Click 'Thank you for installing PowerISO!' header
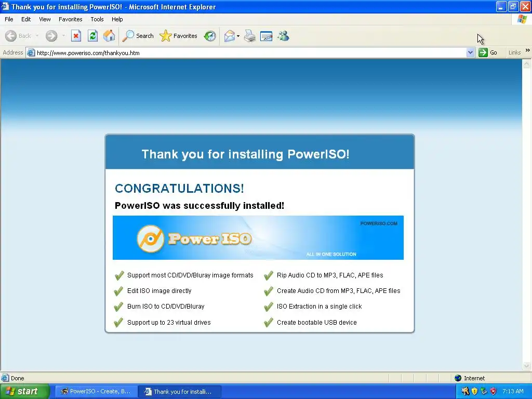Screen dimensions: 532x399 [245, 154]
